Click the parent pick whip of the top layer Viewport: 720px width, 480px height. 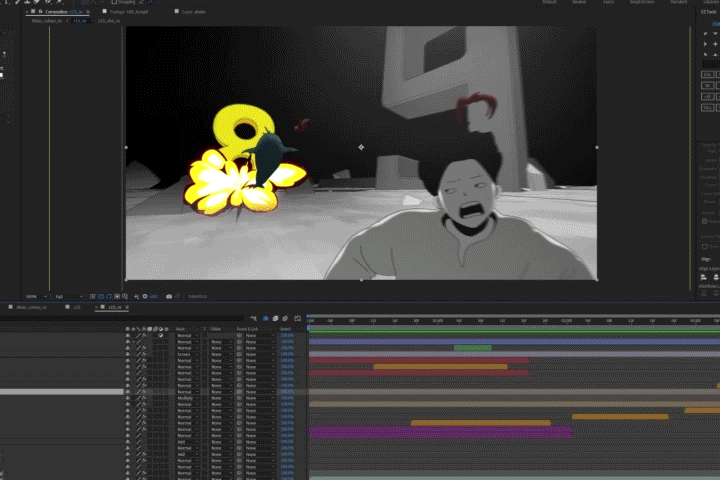click(239, 336)
